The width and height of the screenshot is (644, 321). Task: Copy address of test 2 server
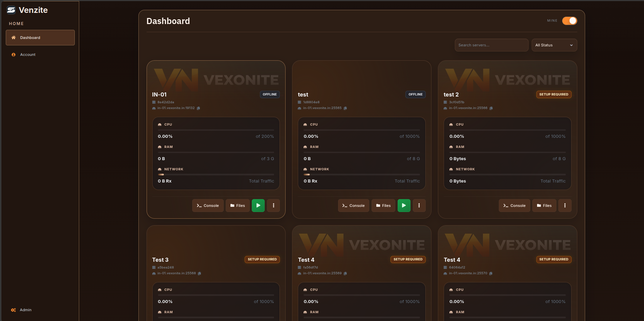pos(491,108)
